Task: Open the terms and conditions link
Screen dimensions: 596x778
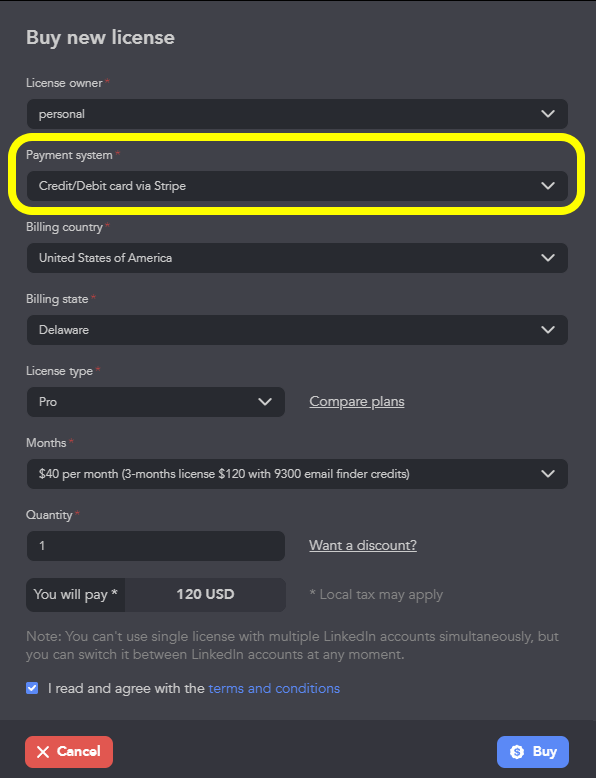Action: point(274,688)
